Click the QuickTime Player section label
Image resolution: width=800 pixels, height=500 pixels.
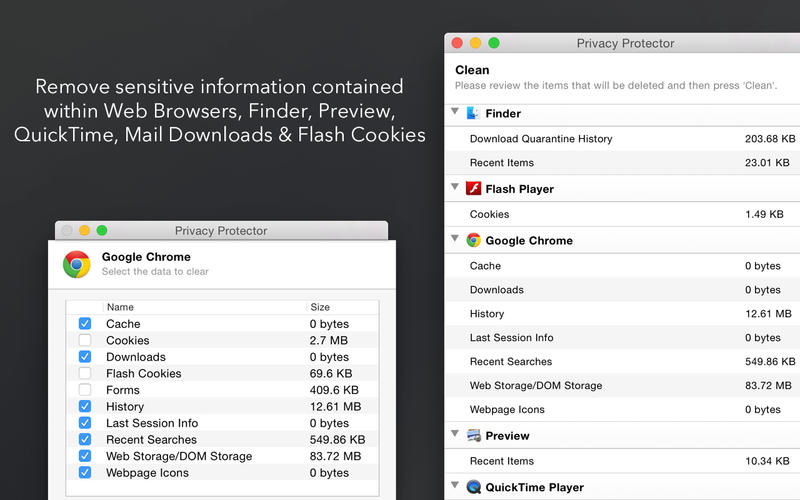point(534,488)
